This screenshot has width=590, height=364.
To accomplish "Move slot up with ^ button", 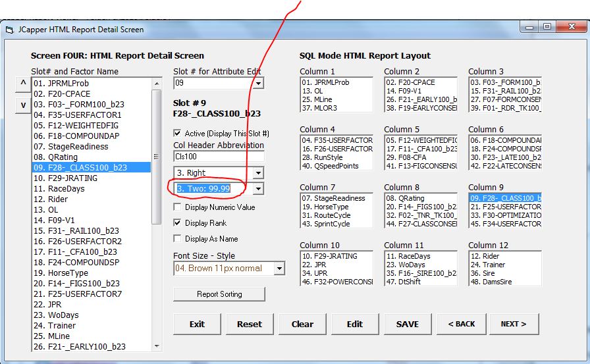I will pos(23,84).
